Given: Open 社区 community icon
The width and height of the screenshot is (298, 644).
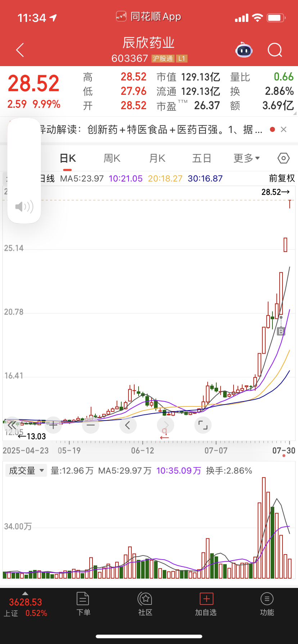Looking at the screenshot, I should pyautogui.click(x=145, y=604).
